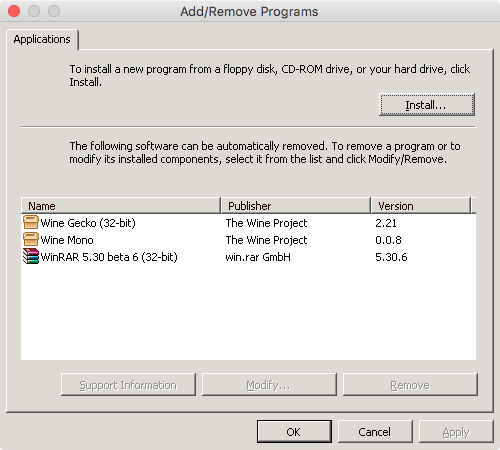500x450 pixels.
Task: Click the Wine Gecko package icon
Action: [31, 223]
